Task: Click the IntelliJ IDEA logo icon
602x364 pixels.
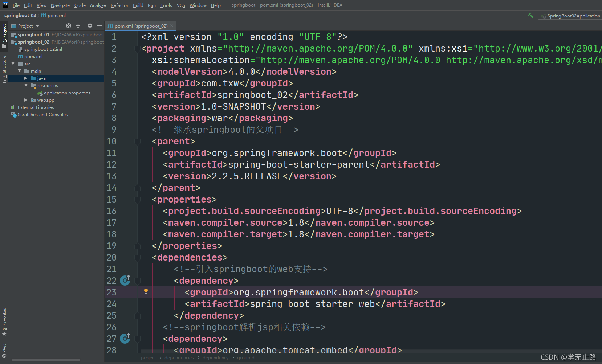Action: coord(5,5)
